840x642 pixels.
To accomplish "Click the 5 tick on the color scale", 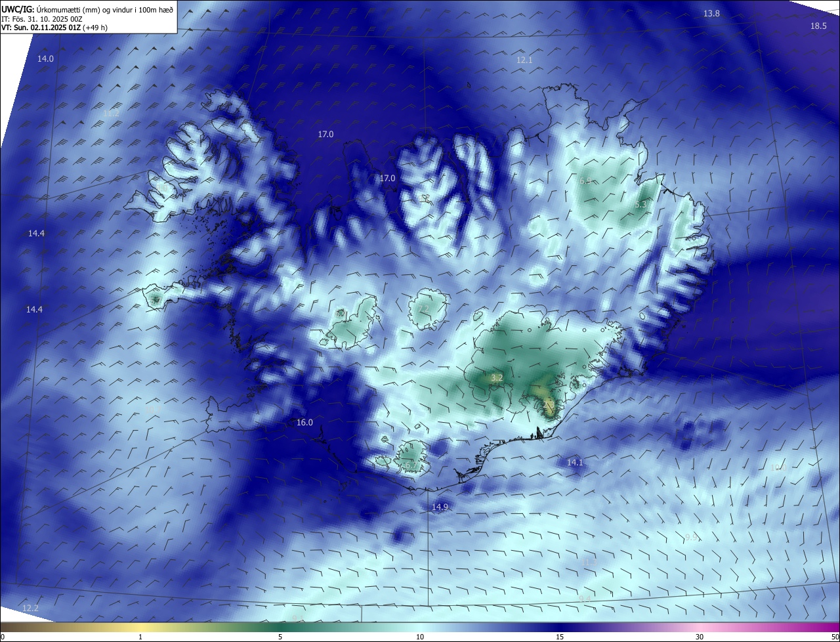I will [x=280, y=637].
